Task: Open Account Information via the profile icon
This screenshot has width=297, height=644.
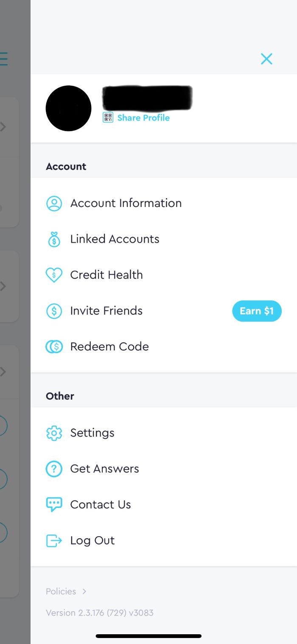Action: click(x=54, y=203)
